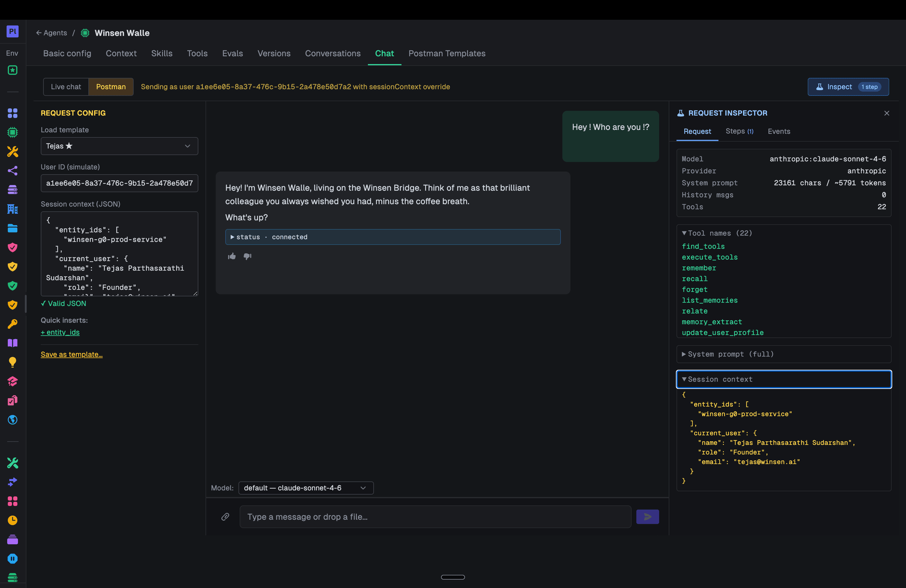The image size is (906, 588).
Task: Click the pink four-squares grid icon
Action: tap(13, 501)
